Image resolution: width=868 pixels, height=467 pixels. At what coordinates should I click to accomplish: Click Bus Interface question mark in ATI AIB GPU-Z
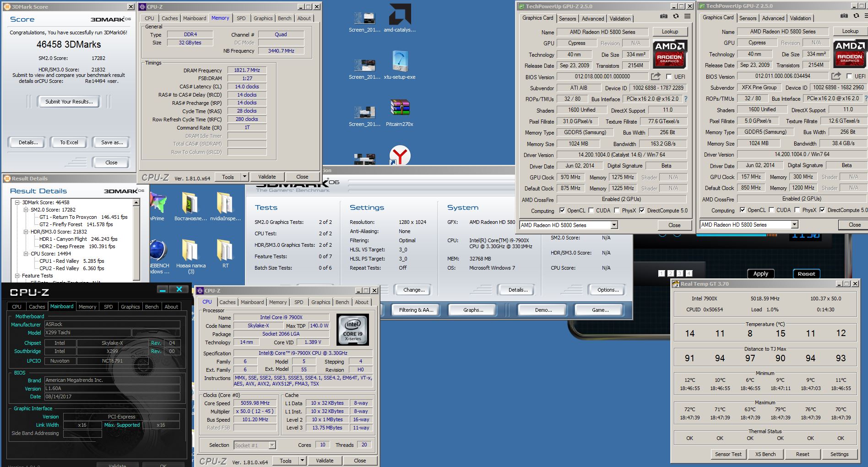[685, 99]
